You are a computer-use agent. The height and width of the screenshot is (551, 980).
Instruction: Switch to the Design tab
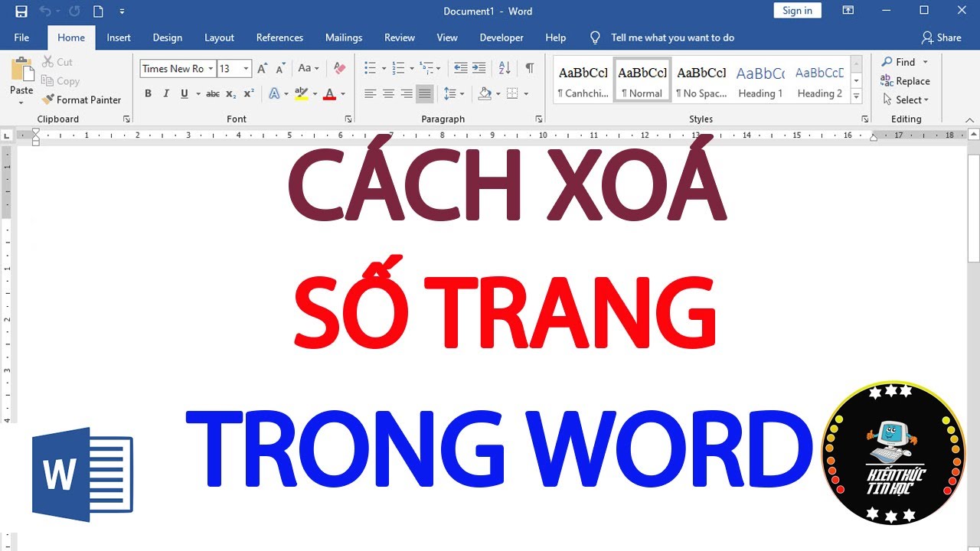click(x=167, y=37)
